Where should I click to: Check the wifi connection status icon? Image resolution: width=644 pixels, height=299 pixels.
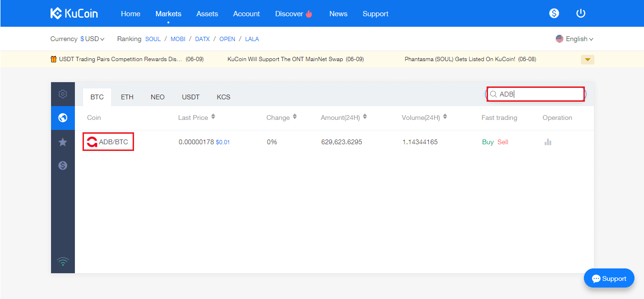coord(62,261)
